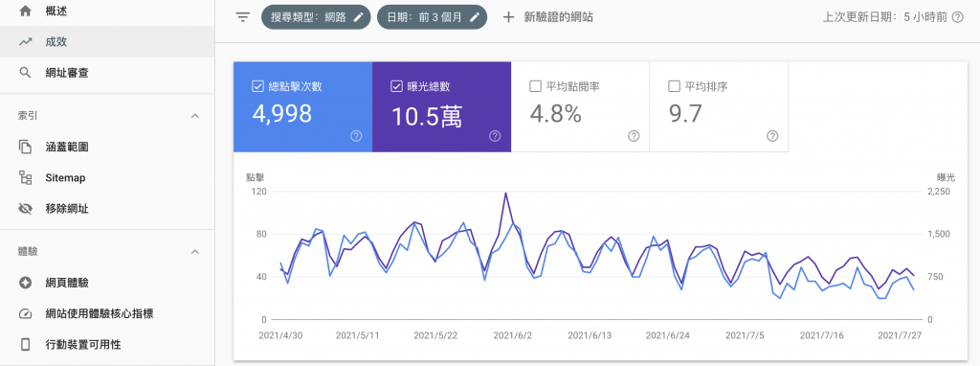Click the crossed-eye icon beside 移除網址
The width and height of the screenshot is (980, 366).
[25, 208]
